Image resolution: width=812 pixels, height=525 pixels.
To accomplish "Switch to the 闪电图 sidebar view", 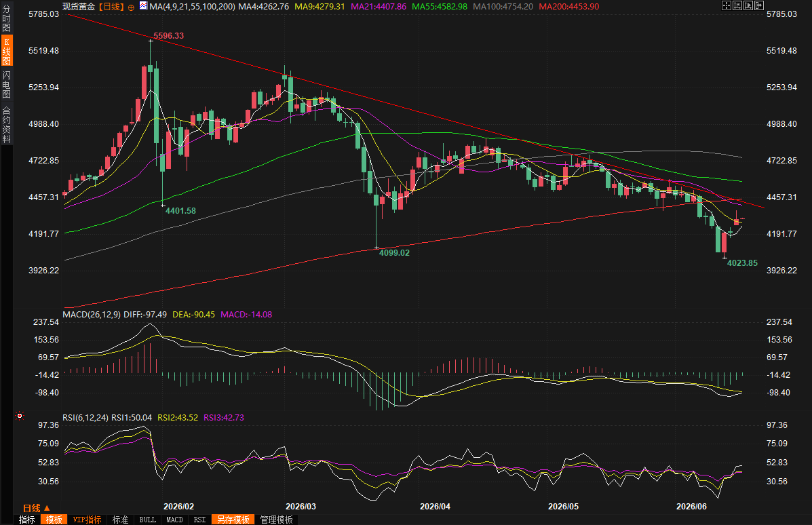I will [x=6, y=84].
